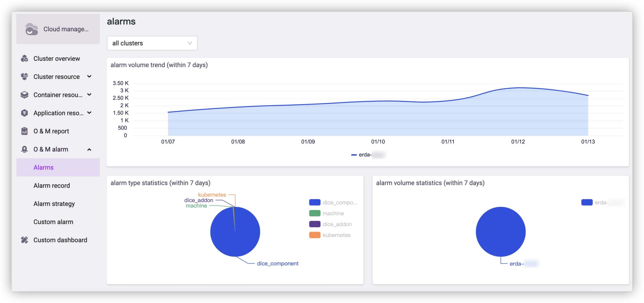Viewport: 644px width, 303px height.
Task: Go to the Custom alarm page
Action: pyautogui.click(x=53, y=222)
